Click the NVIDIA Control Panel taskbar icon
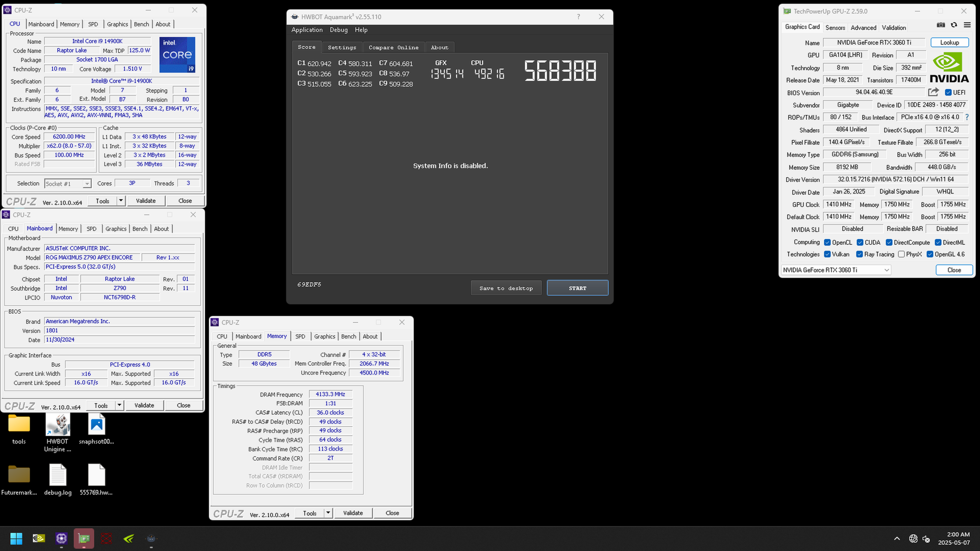Screen dimensions: 980x551 [x=39, y=538]
